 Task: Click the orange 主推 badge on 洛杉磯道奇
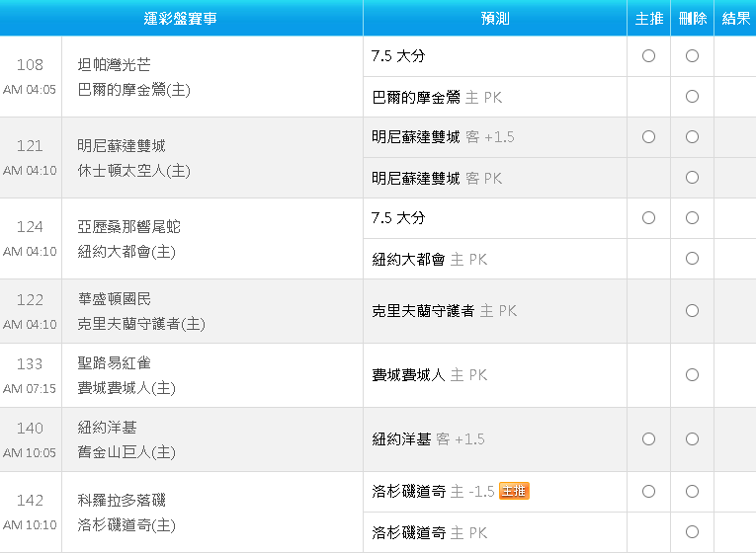514,491
